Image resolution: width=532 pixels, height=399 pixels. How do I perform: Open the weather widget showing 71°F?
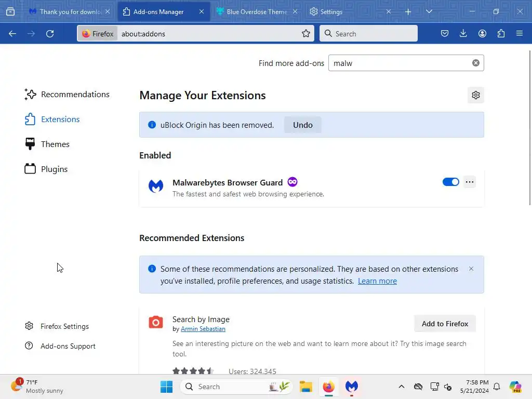tap(37, 387)
